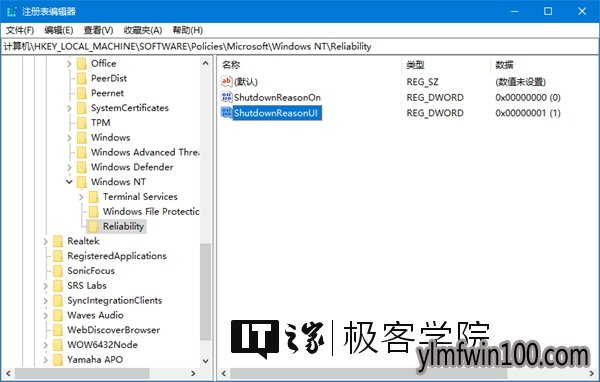Select the ShutdownReasonOn value name
The image size is (600, 382).
(277, 97)
